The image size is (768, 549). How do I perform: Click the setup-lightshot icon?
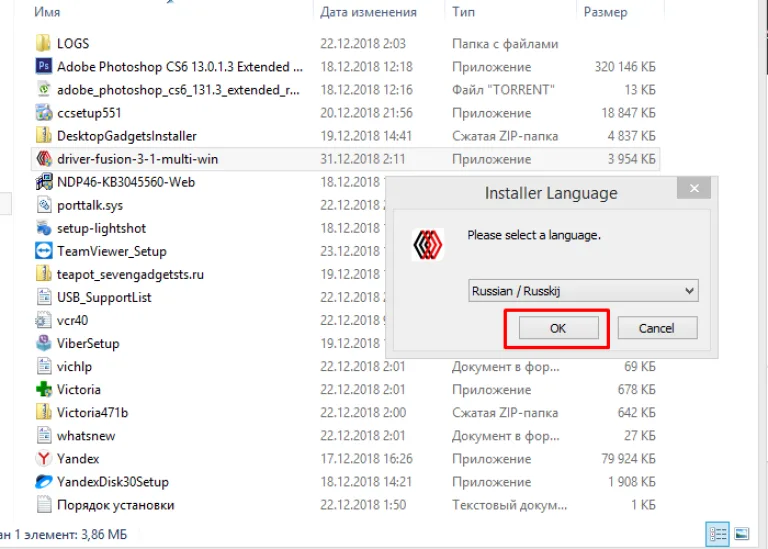click(x=43, y=228)
